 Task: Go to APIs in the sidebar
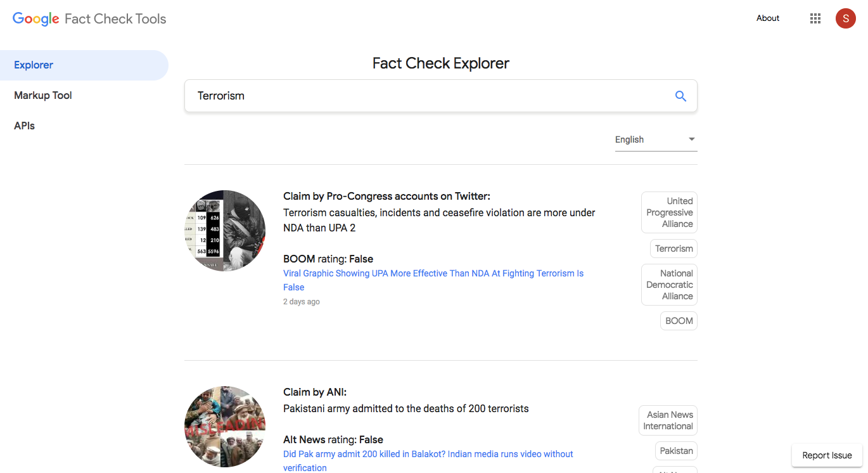pyautogui.click(x=25, y=126)
